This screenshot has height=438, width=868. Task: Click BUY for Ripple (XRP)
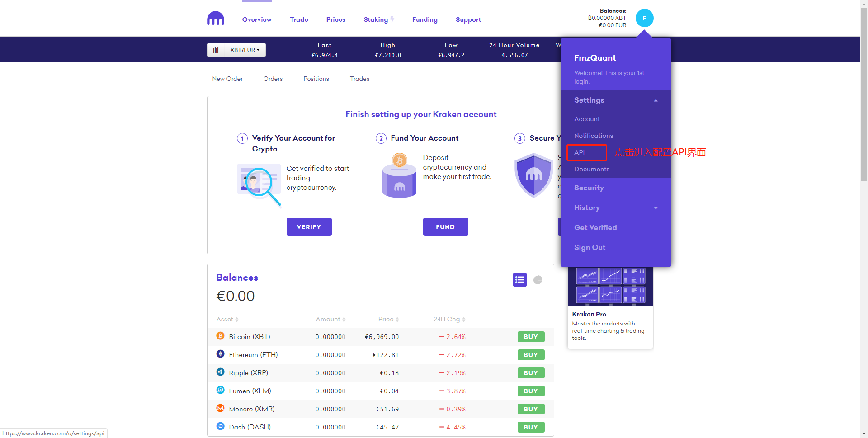coord(531,373)
